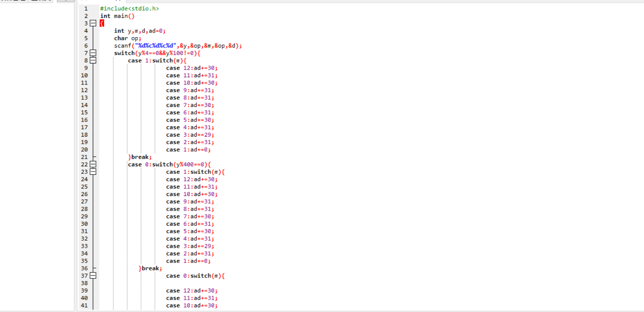
Task: Click line number 5 in the gutter
Action: pyautogui.click(x=86, y=38)
